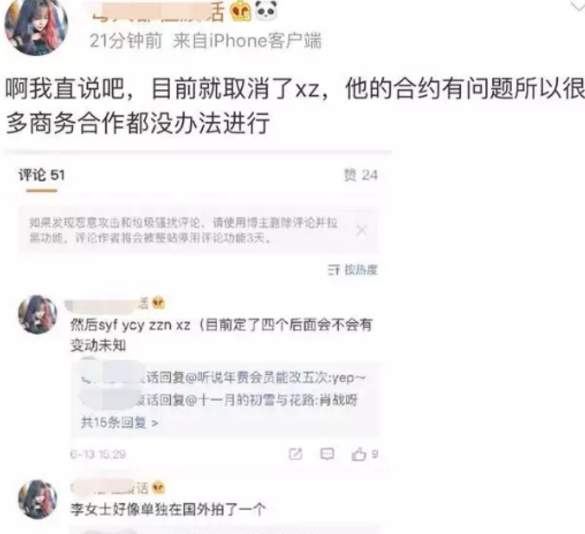Open first commenter's avatar
The image size is (585, 534).
(x=38, y=314)
